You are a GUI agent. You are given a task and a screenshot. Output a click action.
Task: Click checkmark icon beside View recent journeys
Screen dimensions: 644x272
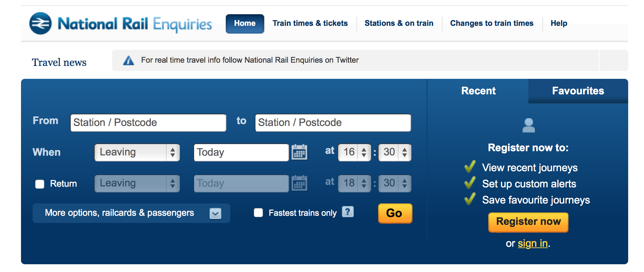tap(470, 167)
